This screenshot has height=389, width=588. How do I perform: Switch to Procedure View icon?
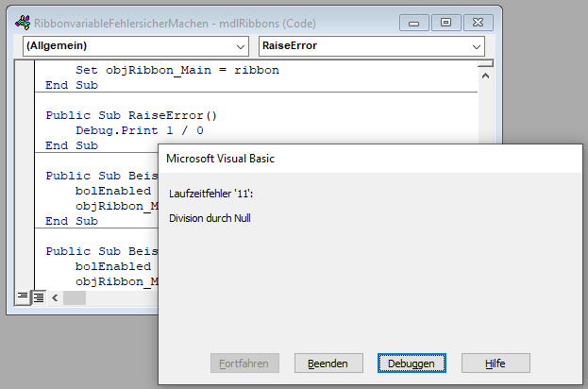point(24,297)
